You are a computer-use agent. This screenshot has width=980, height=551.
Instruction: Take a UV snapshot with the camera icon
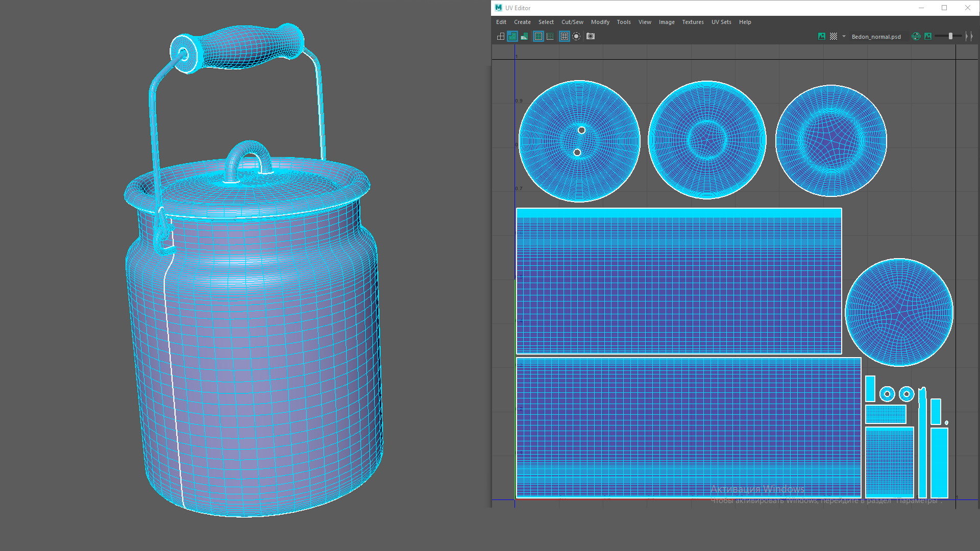pos(591,36)
